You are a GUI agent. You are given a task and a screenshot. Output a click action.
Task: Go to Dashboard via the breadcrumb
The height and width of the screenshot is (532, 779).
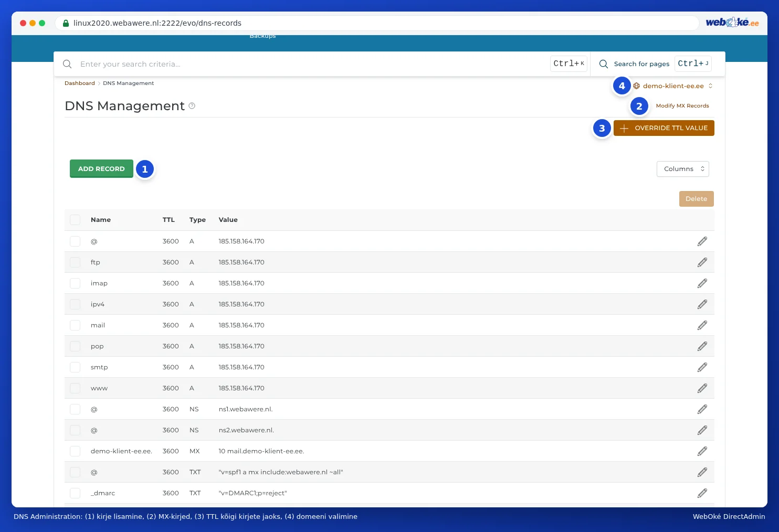80,83
